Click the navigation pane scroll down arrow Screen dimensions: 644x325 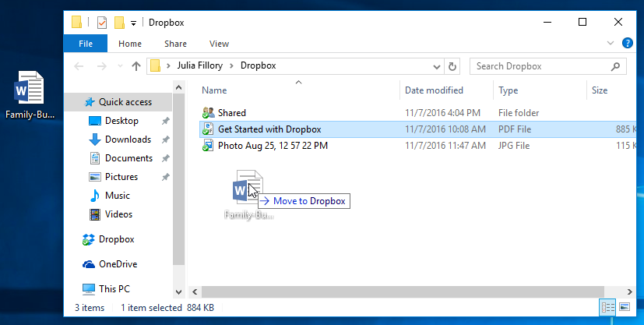(178, 291)
